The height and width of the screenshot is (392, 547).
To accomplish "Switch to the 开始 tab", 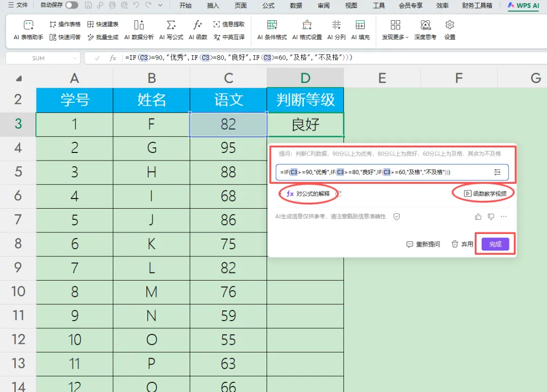I will pyautogui.click(x=185, y=5).
